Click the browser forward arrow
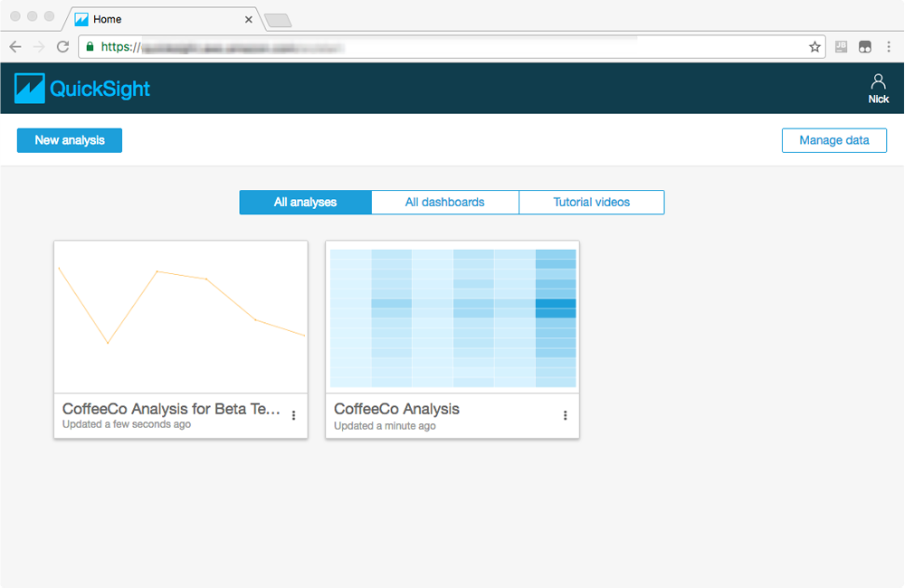Screen dimensions: 905x588 tap(39, 47)
